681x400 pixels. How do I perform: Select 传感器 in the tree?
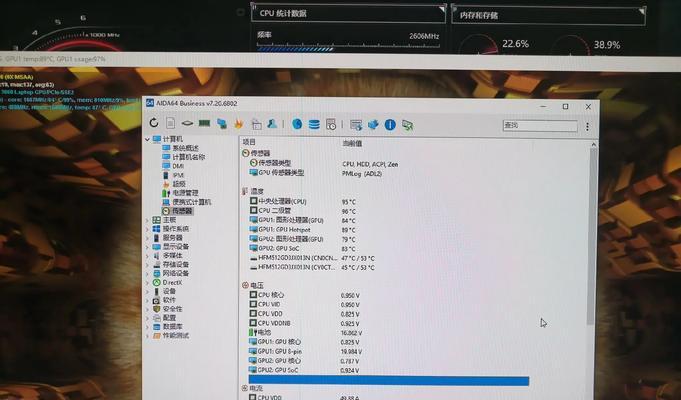(178, 211)
